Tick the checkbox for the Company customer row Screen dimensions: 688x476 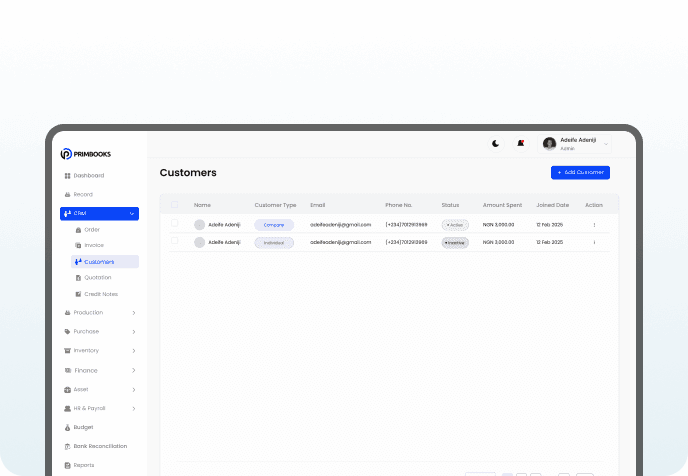click(x=175, y=223)
